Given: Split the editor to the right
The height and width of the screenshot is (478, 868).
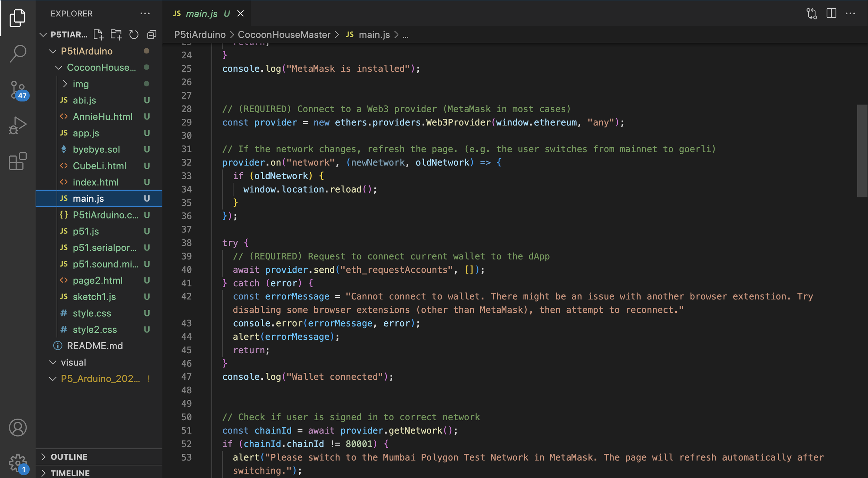Looking at the screenshot, I should point(831,14).
